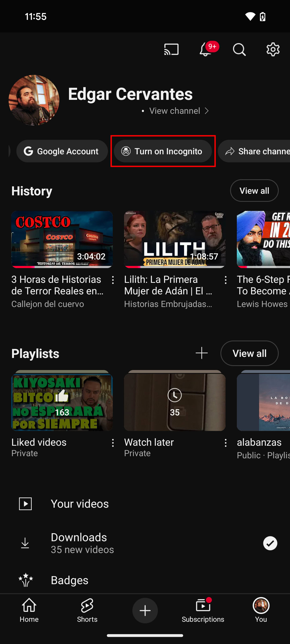Open options menu for Lilith video
The image size is (290, 644).
point(226,280)
